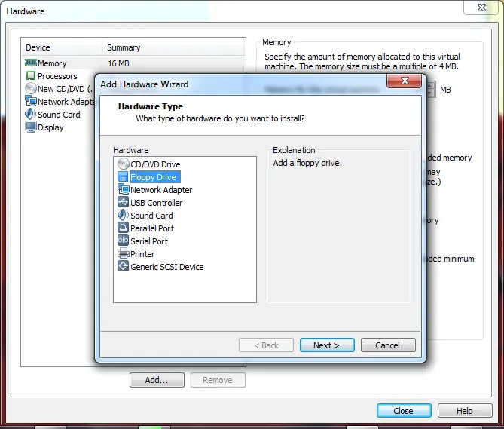Click the Next button in wizard
This screenshot has height=429, width=504.
[x=327, y=345]
